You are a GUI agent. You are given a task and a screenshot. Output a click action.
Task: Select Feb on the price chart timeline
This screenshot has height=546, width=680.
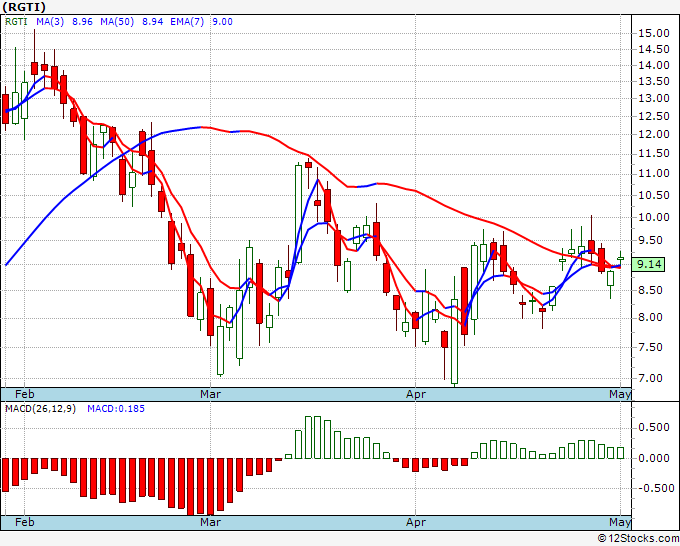[25, 394]
